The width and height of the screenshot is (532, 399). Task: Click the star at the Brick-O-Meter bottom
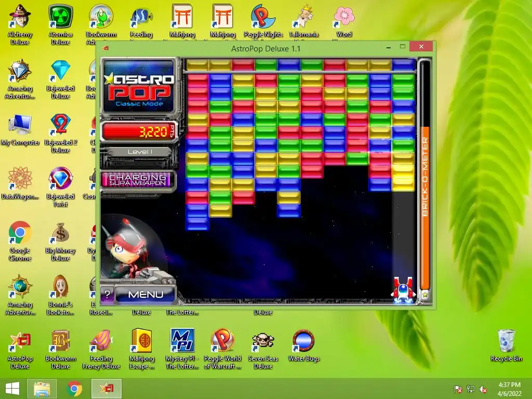[x=425, y=295]
